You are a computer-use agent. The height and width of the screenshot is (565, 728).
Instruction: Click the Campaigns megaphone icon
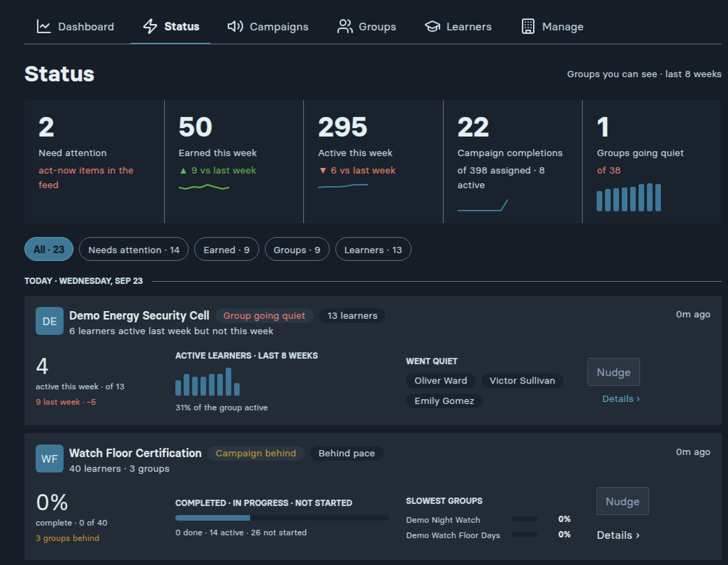(x=235, y=27)
